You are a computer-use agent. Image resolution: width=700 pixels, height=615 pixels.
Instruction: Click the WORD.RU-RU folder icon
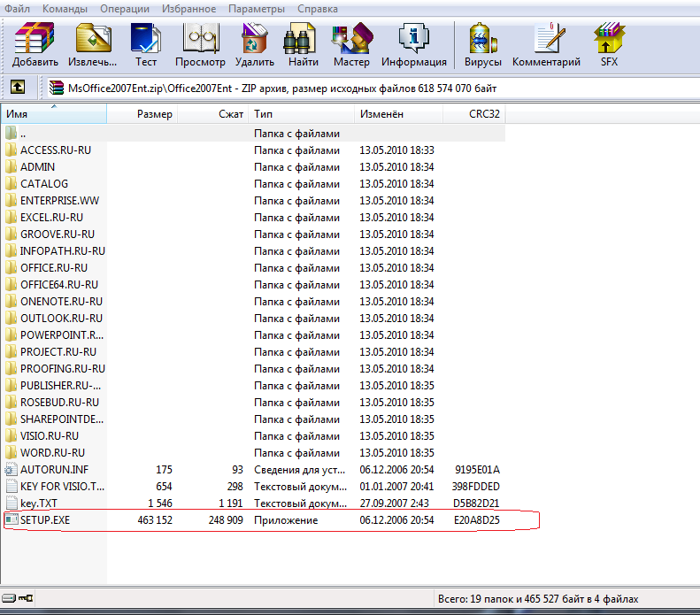[x=12, y=452]
